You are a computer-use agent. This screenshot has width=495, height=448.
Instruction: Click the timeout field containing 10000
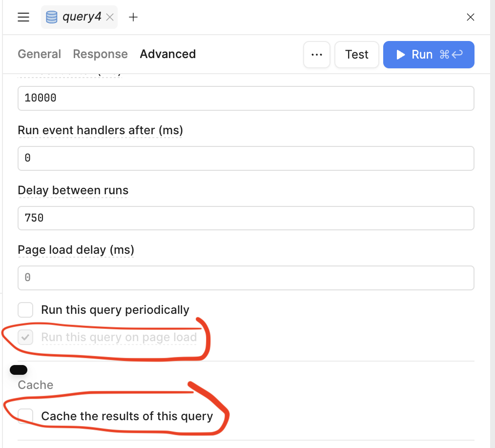pos(246,98)
